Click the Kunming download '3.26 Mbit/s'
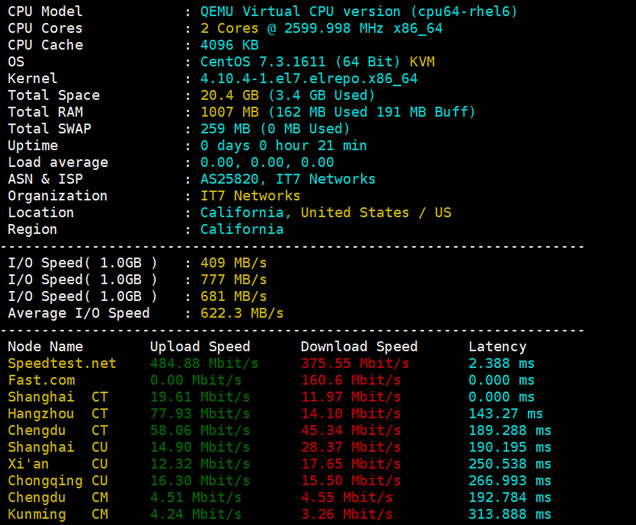Screen dimensions: 636x525 click(x=347, y=514)
